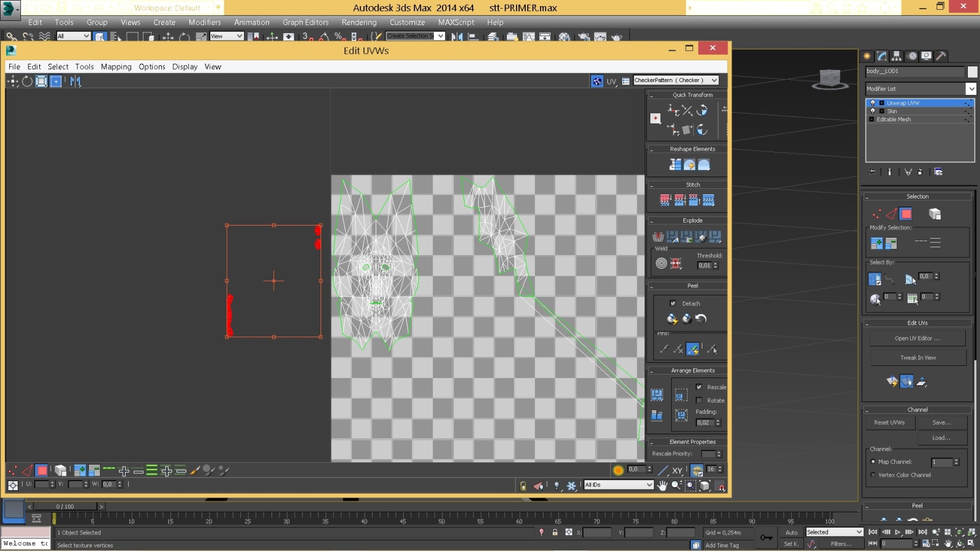Click the Open UV Editor button

pos(917,338)
